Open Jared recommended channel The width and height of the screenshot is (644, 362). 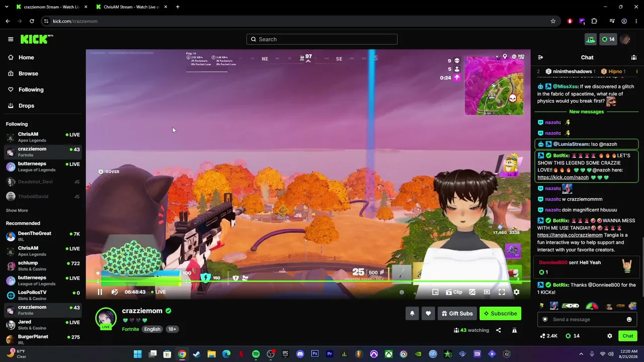point(43,325)
